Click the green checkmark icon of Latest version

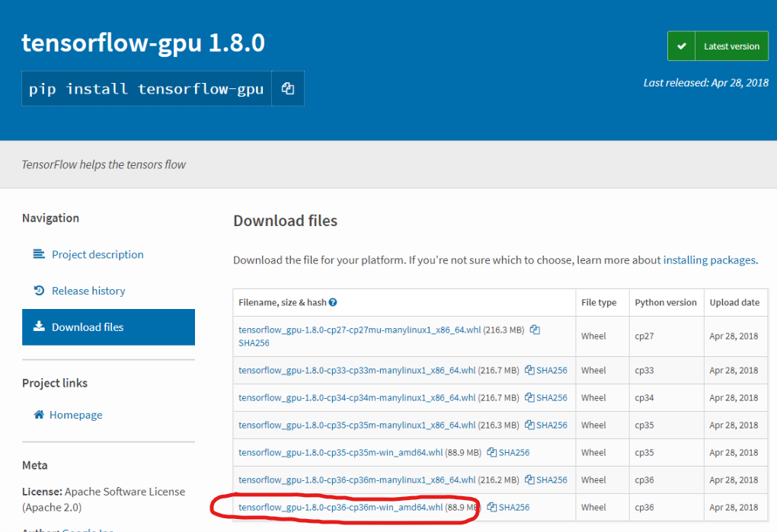click(681, 46)
